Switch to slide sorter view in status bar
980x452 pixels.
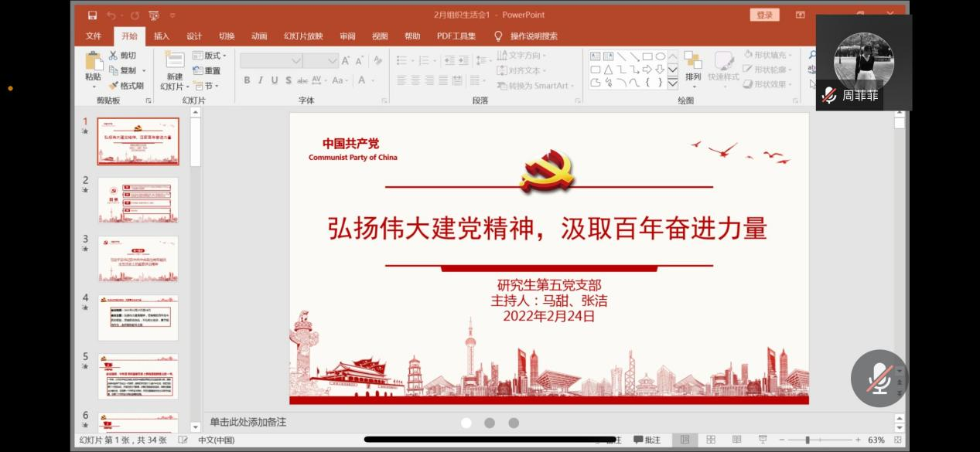(711, 440)
